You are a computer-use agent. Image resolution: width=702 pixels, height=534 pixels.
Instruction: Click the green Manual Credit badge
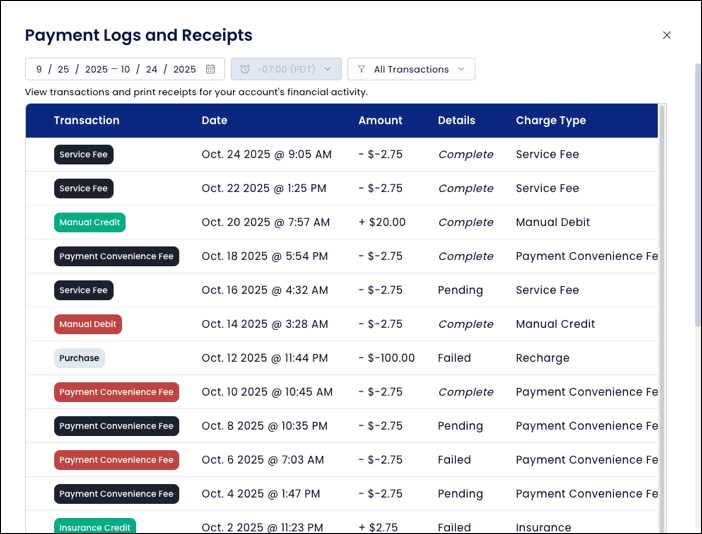pos(90,222)
